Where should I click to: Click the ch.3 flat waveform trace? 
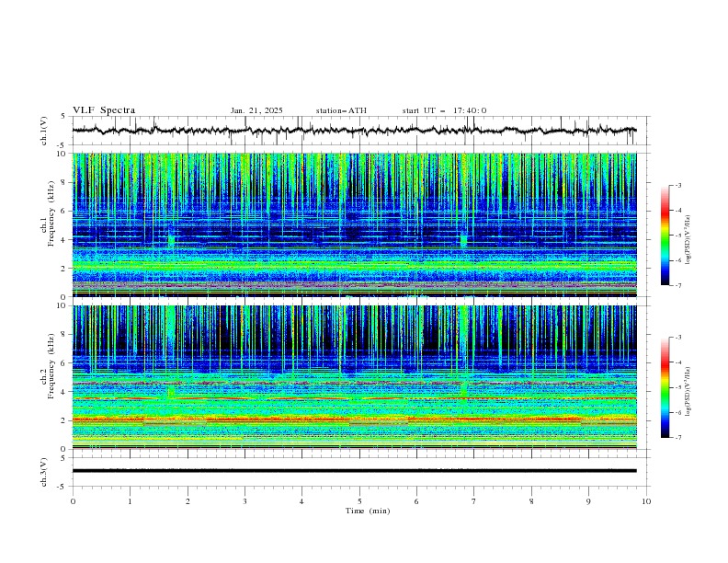tap(354, 471)
